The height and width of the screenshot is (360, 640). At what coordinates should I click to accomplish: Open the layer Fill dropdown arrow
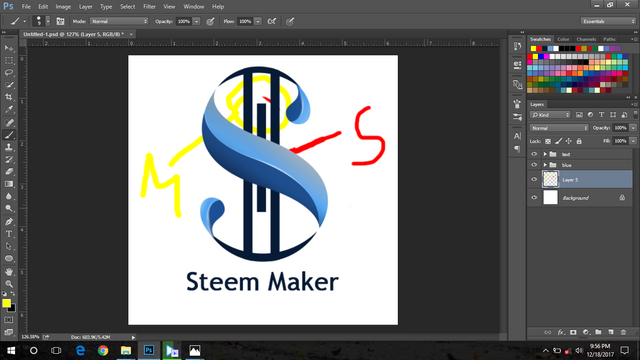click(633, 141)
